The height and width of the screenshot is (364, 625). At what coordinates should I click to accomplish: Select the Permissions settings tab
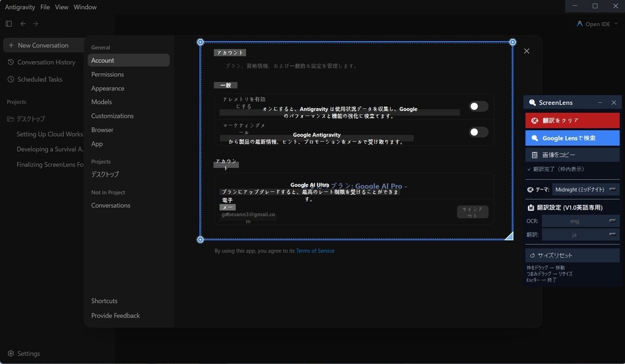(x=129, y=74)
